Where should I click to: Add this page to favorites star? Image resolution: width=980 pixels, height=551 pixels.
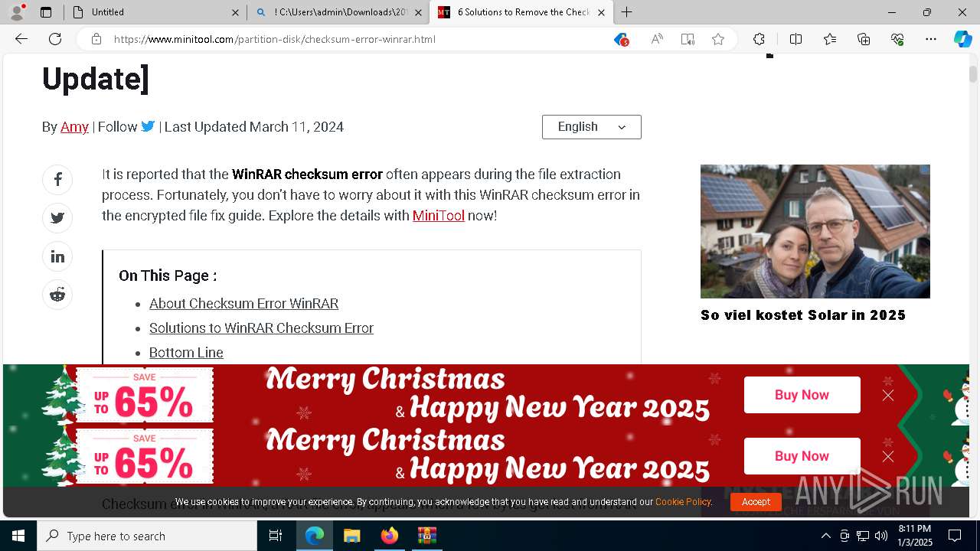(718, 39)
